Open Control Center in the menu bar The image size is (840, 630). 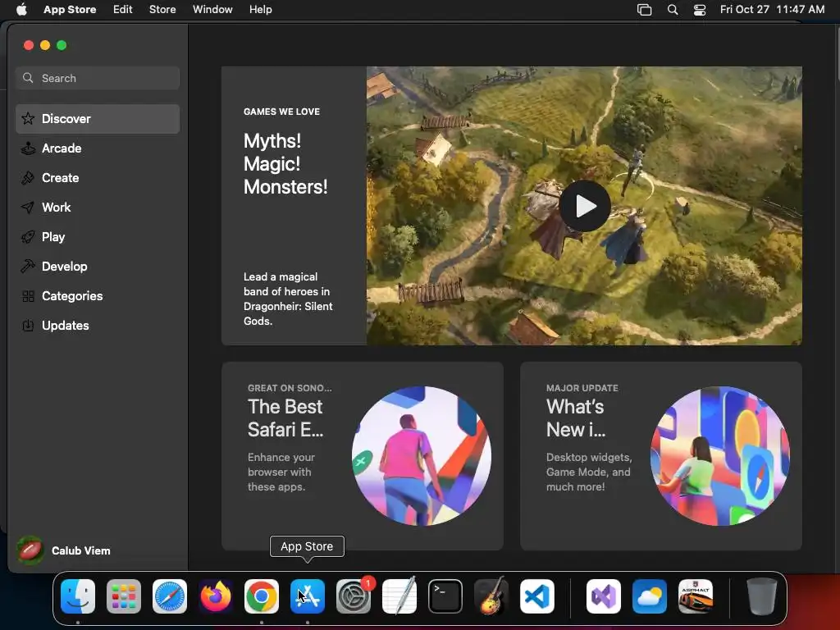(x=700, y=9)
